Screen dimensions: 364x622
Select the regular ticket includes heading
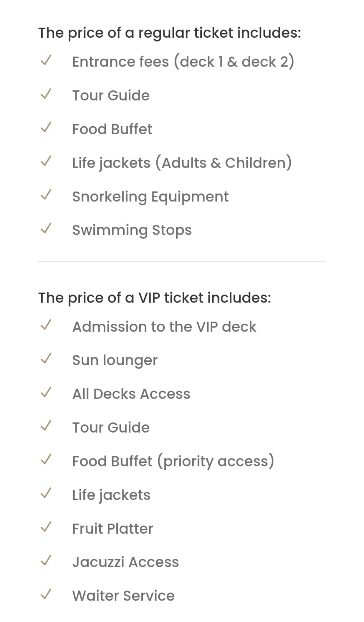(x=170, y=33)
